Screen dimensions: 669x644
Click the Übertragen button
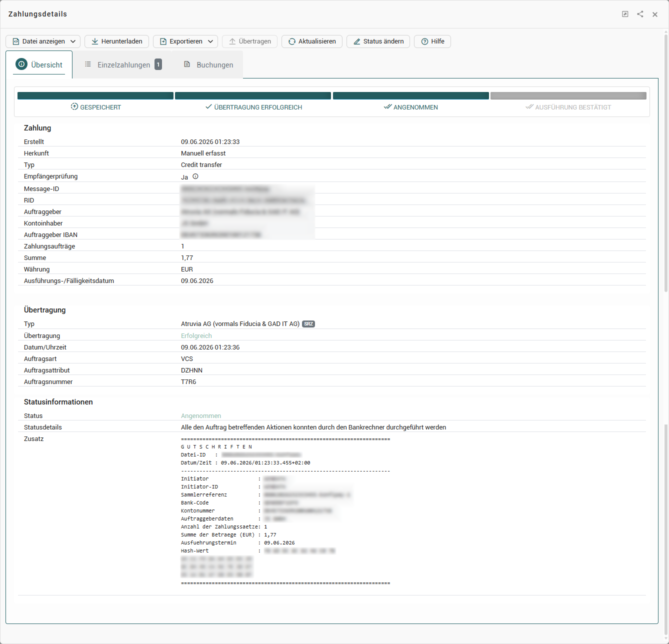pos(249,41)
